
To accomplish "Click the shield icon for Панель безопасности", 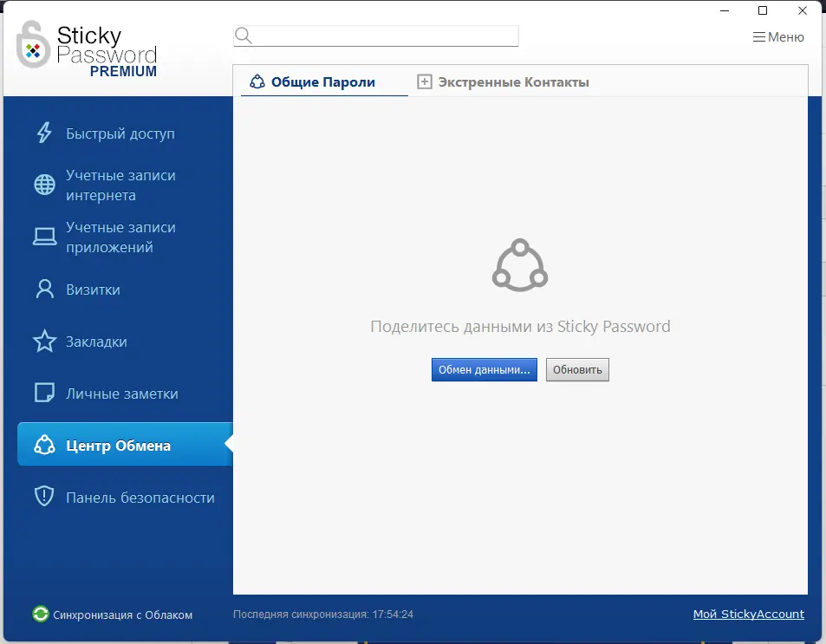I will pos(44,497).
